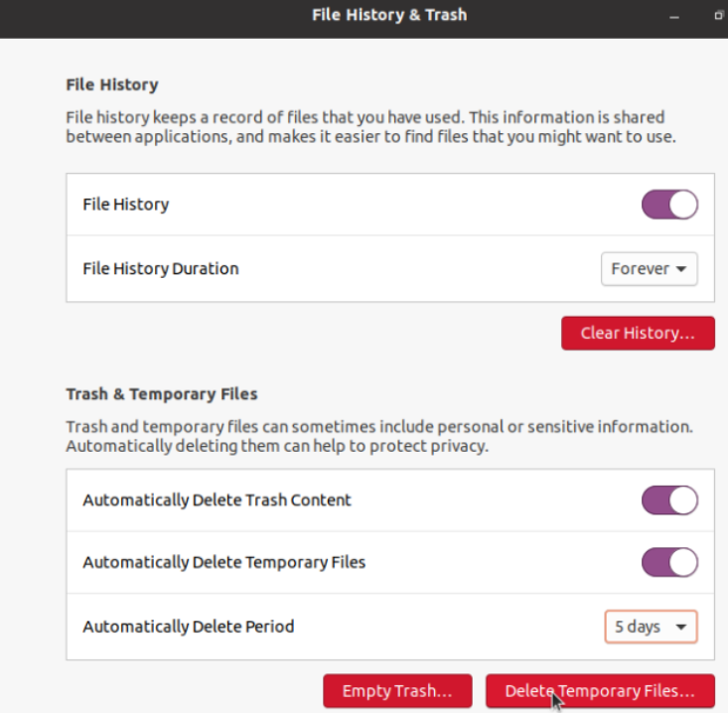Select the File History row label
The image size is (728, 713).
point(126,205)
